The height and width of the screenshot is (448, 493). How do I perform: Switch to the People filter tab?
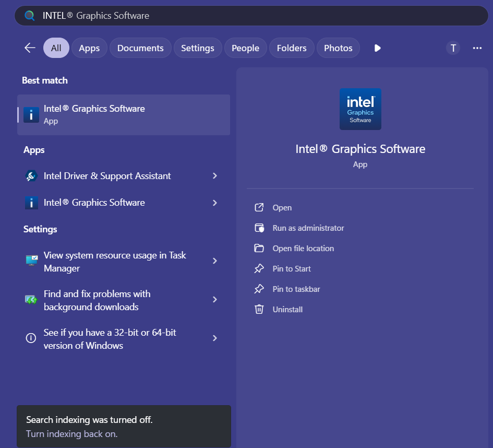[x=245, y=48]
